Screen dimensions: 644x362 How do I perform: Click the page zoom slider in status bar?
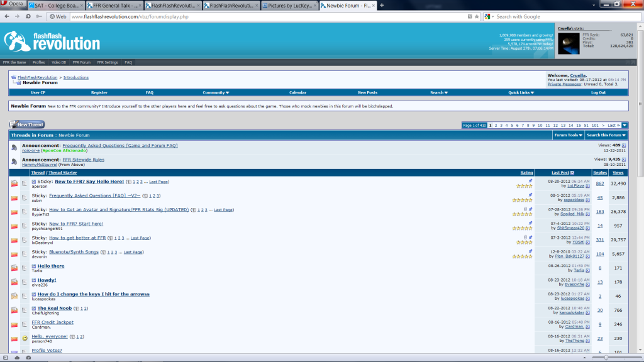[x=606, y=358]
